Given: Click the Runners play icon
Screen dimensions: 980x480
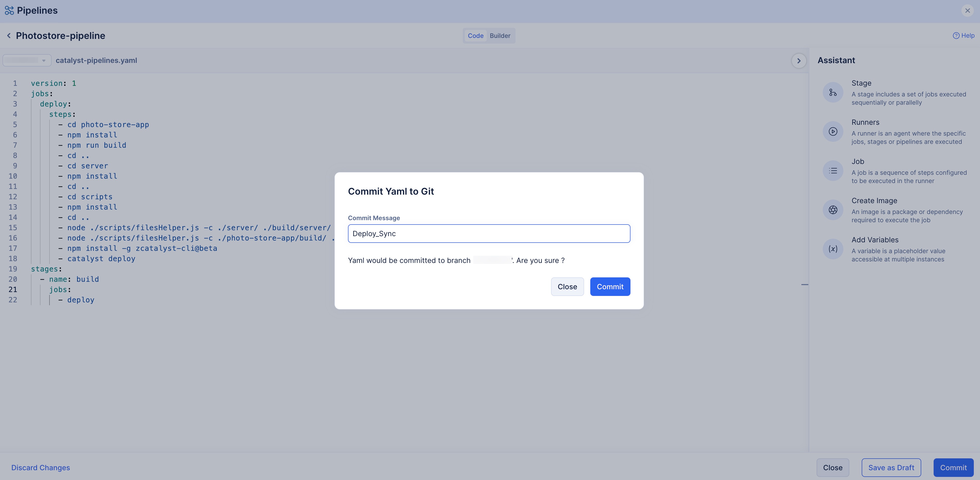Looking at the screenshot, I should (x=833, y=132).
